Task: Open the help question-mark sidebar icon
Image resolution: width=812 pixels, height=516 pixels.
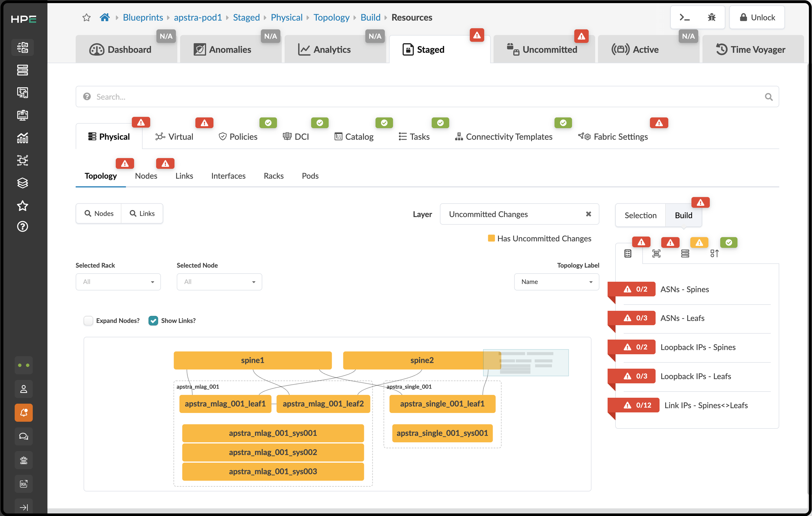Action: click(23, 226)
